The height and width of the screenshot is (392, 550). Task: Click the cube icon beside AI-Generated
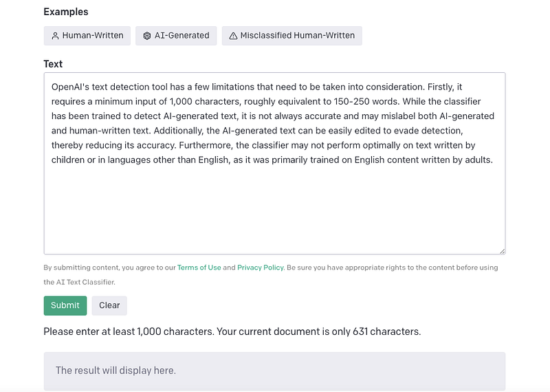(x=147, y=36)
